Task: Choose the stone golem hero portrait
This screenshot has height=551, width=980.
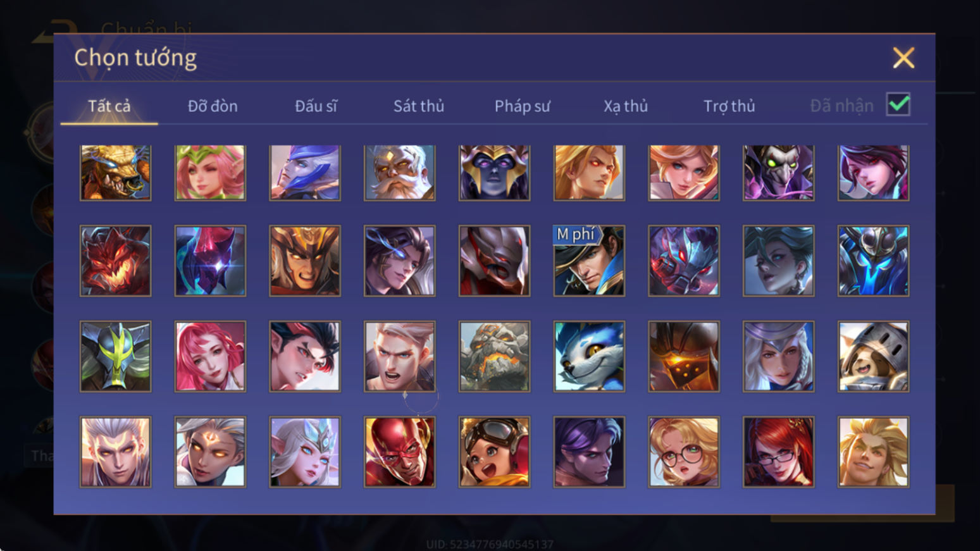Action: [494, 356]
